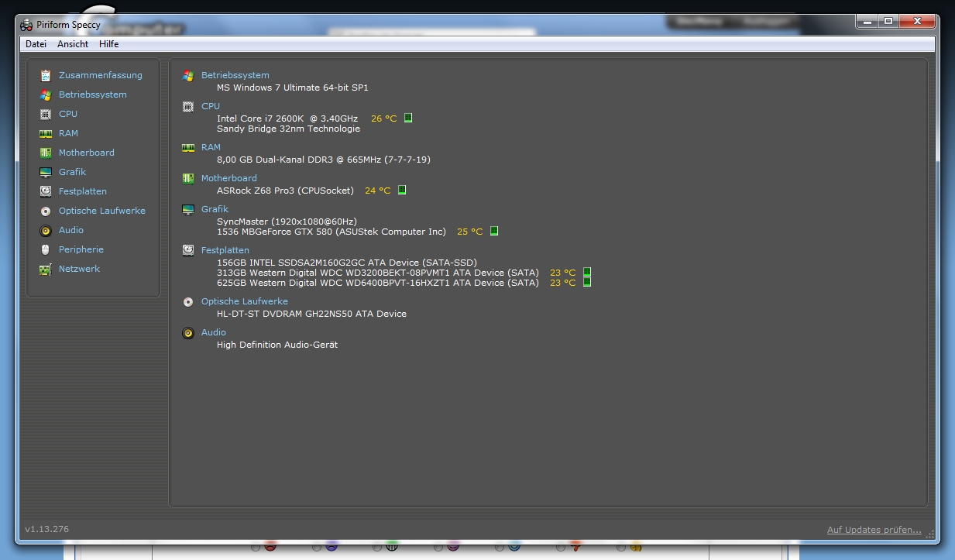This screenshot has width=955, height=560.
Task: Click the Zusammenfassung sidebar icon
Action: tap(45, 75)
